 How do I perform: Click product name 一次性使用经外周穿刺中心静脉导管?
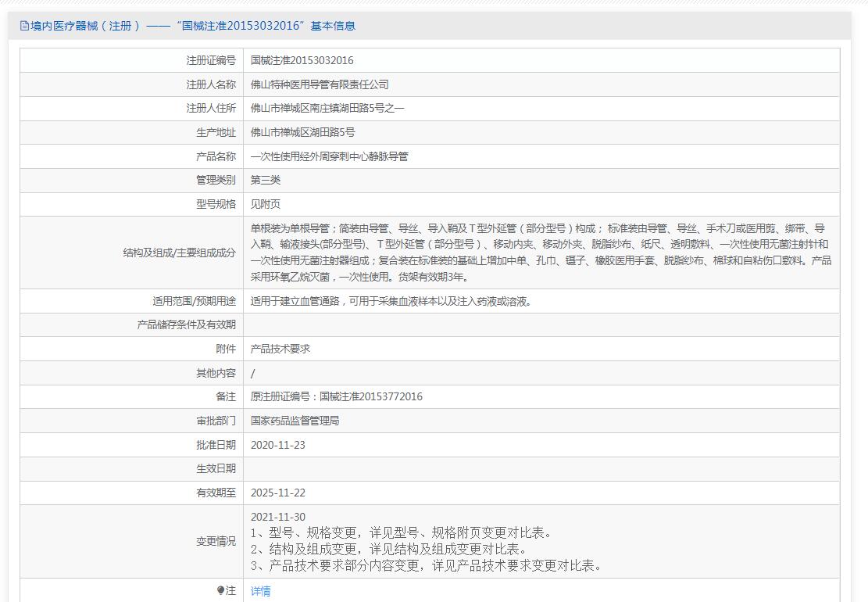(x=329, y=156)
